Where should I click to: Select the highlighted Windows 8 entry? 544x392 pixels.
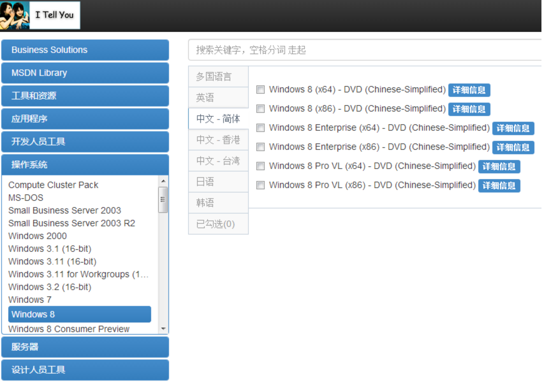80,314
